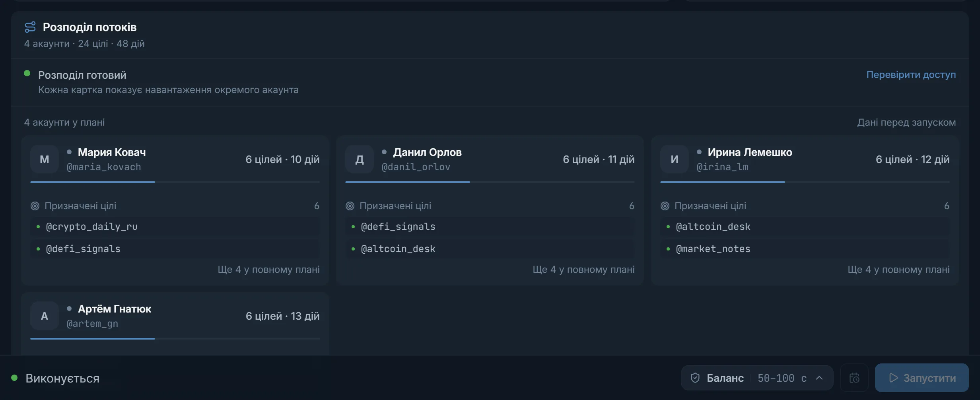Select the "И" avatar of Ирина Лемешко
The width and height of the screenshot is (980, 400).
(675, 159)
